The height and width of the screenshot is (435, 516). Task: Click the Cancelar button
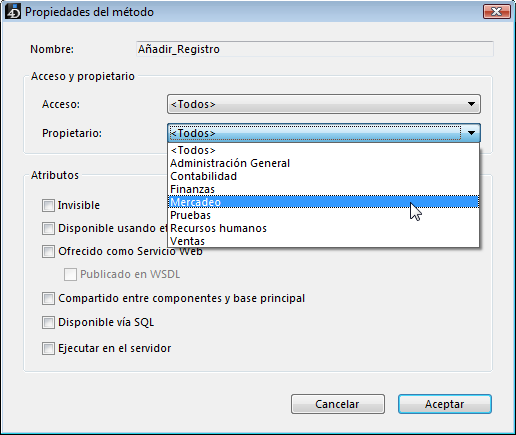(338, 404)
